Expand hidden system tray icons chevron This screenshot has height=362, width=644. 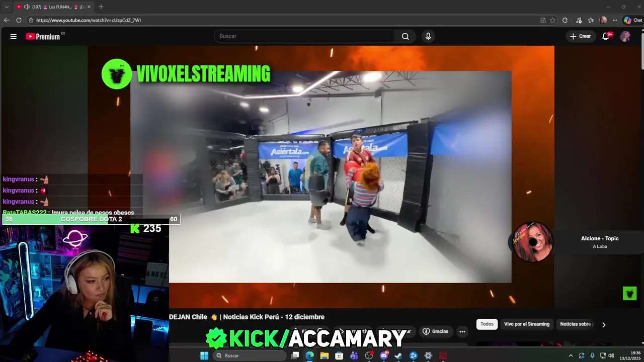pos(571,355)
